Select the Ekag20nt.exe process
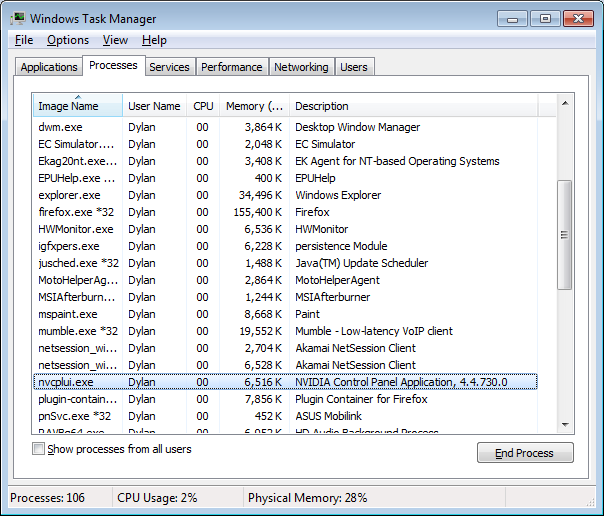Screen dimensions: 604x516 point(285,161)
